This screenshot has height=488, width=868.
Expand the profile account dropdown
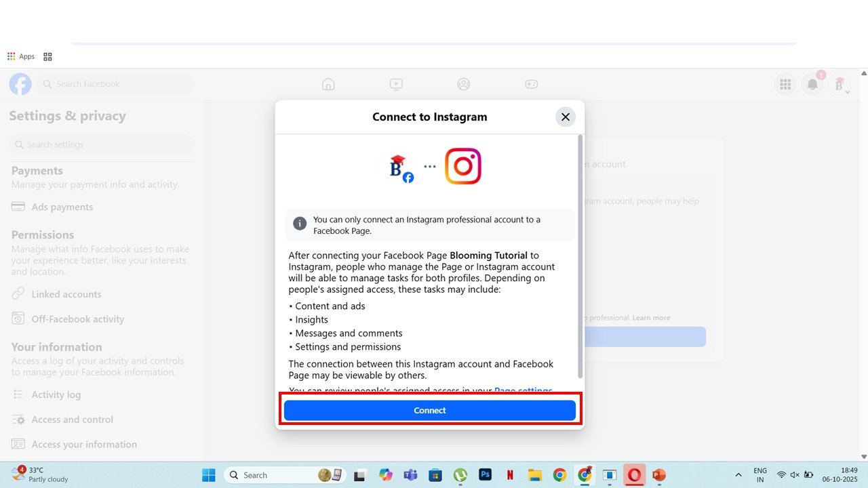(x=840, y=85)
